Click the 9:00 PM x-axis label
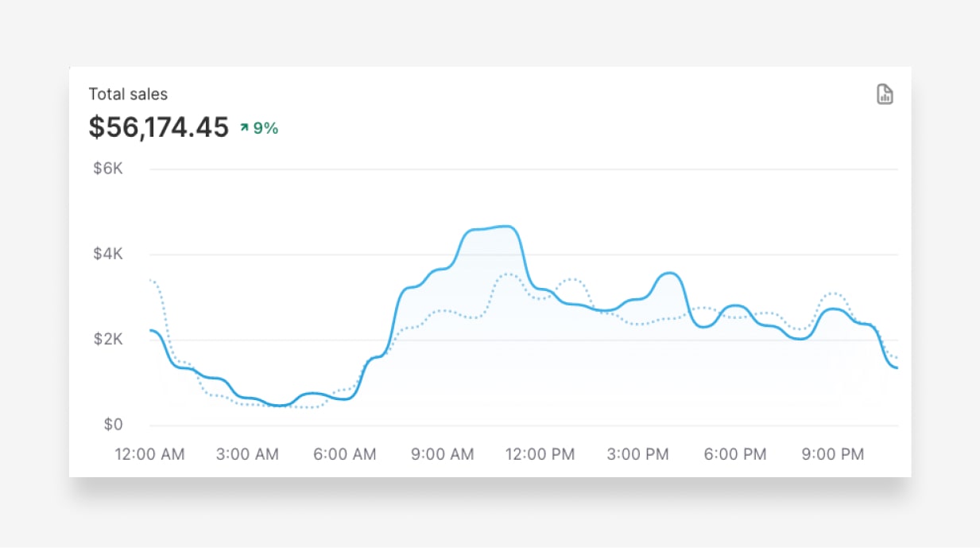This screenshot has width=980, height=548. click(x=832, y=454)
